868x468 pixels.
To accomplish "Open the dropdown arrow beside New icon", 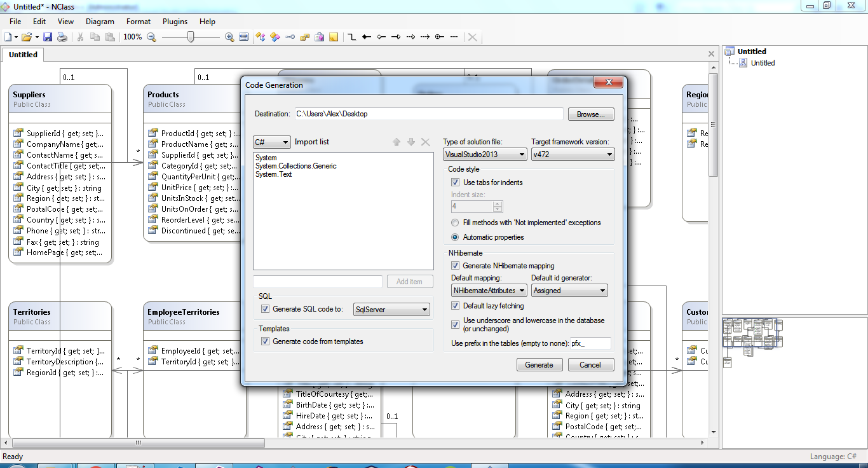I will pos(16,37).
